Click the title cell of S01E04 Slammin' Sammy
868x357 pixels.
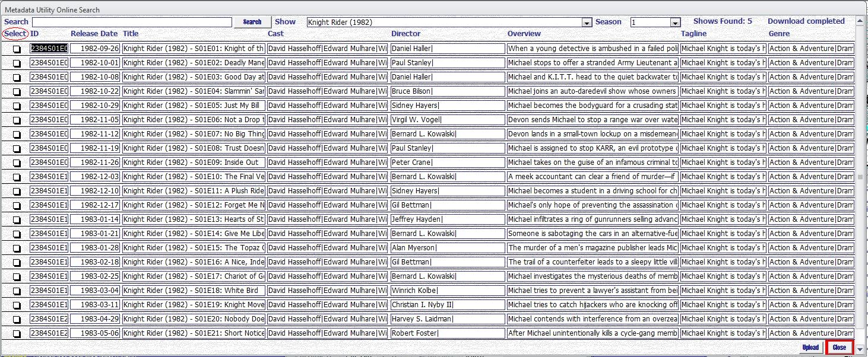click(194, 91)
